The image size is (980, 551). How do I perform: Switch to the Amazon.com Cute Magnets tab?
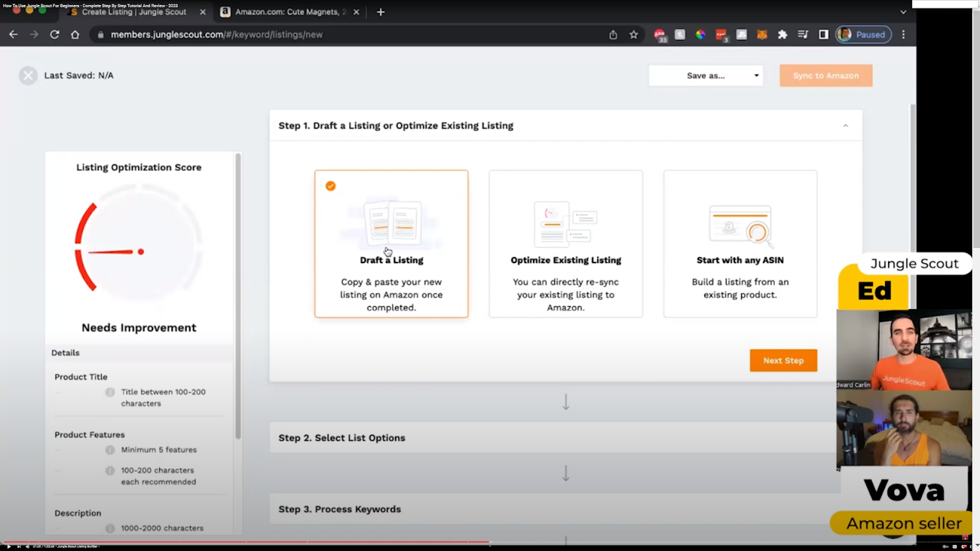click(290, 12)
